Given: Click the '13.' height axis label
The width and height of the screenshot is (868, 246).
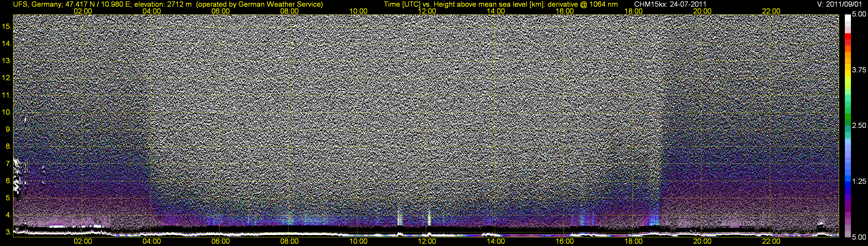Looking at the screenshot, I should pyautogui.click(x=7, y=61).
